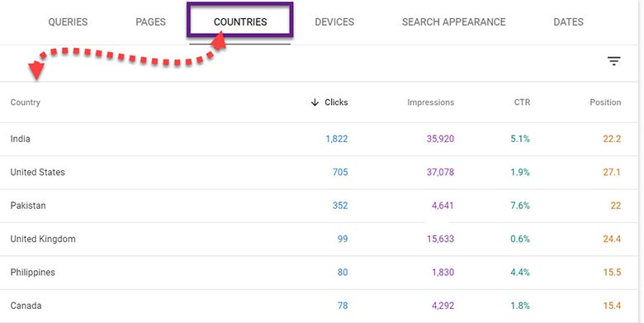Click United States 37,078 impressions value

(440, 172)
